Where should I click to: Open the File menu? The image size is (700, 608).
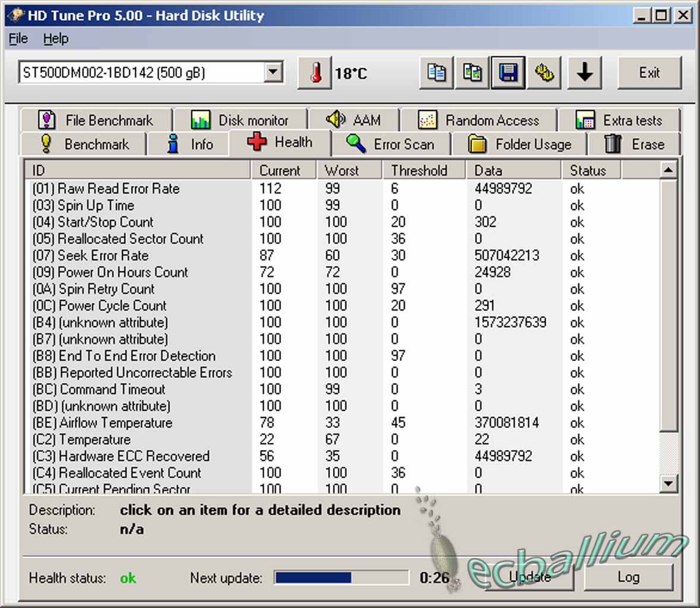[x=18, y=39]
